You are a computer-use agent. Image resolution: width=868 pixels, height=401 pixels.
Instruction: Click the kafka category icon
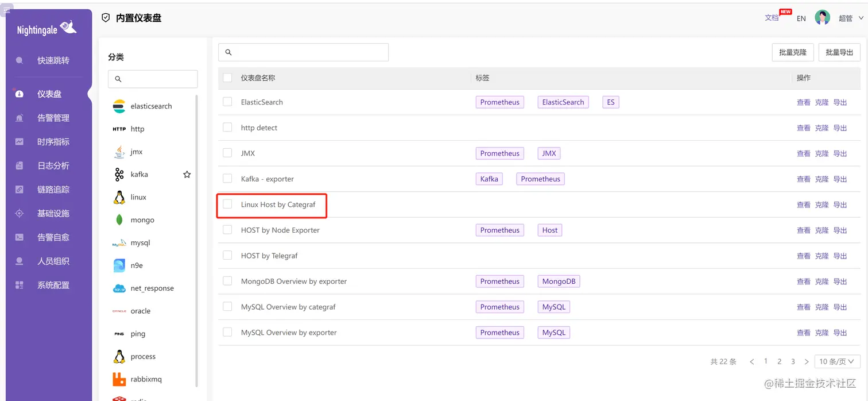click(x=119, y=175)
